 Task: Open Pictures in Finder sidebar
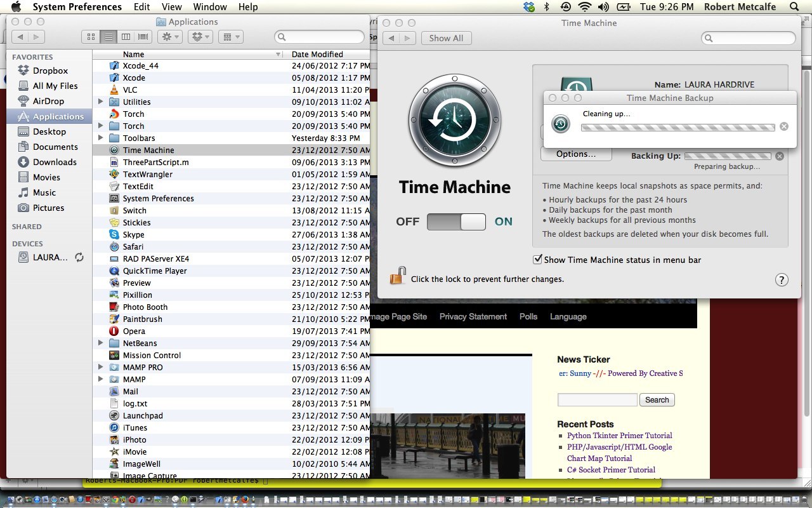pos(48,208)
